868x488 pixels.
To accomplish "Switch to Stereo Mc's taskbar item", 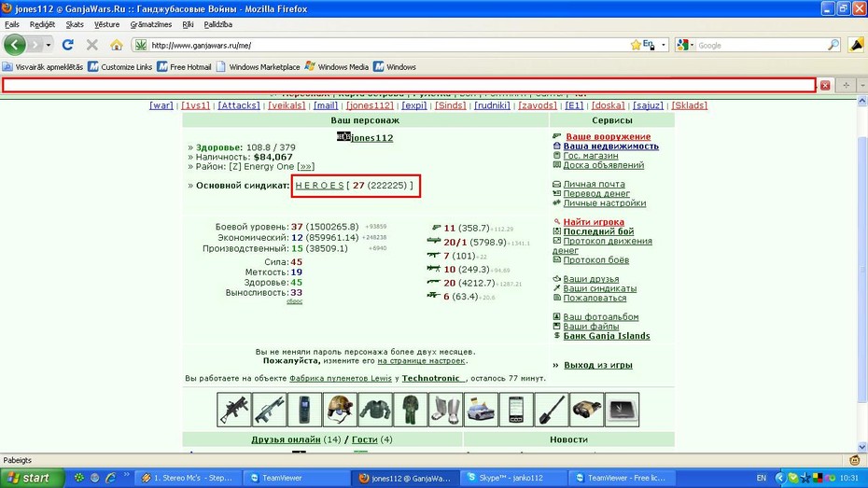I will point(189,478).
